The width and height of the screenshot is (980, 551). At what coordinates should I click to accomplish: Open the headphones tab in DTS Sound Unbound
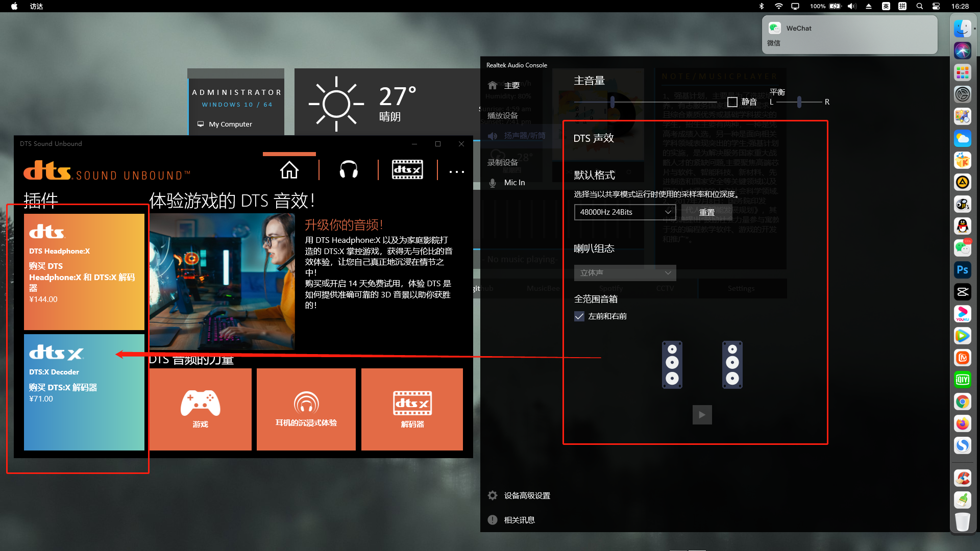[x=349, y=170]
